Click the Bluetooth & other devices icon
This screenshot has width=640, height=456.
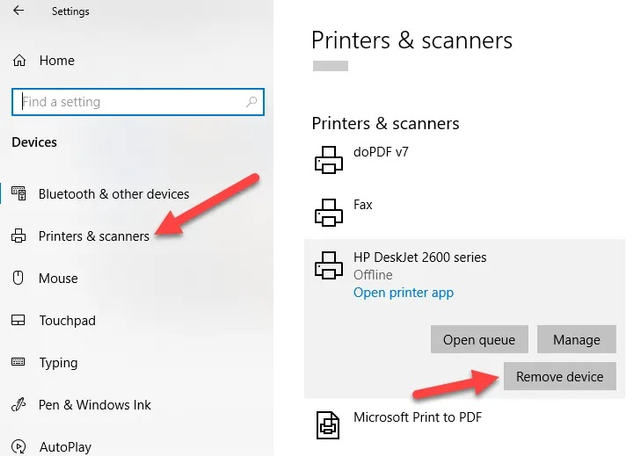click(19, 194)
